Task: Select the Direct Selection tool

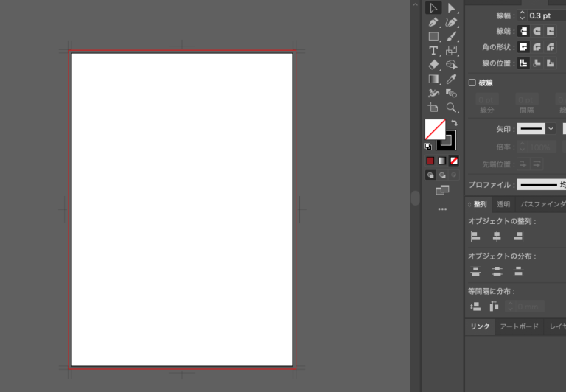Action: coord(452,8)
